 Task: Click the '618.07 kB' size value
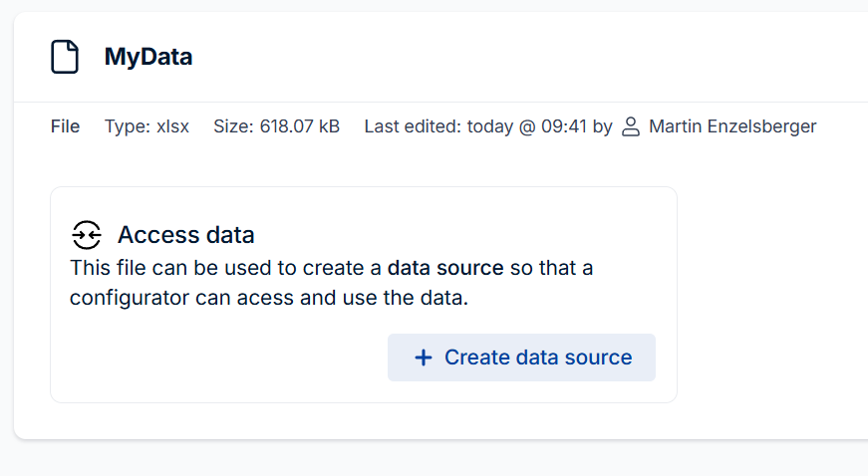click(300, 126)
